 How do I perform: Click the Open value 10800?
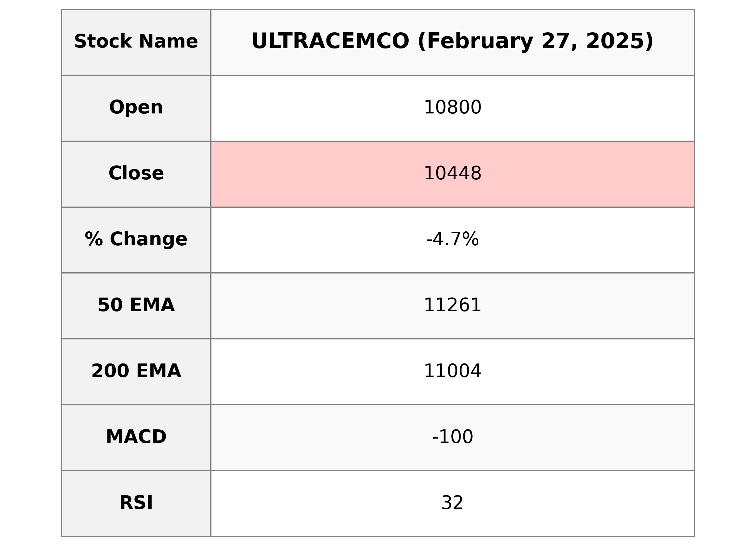click(452, 108)
